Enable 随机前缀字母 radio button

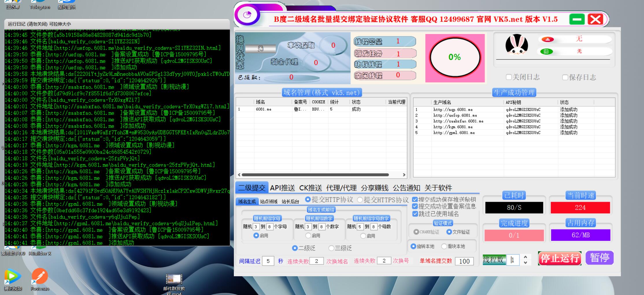point(256,236)
